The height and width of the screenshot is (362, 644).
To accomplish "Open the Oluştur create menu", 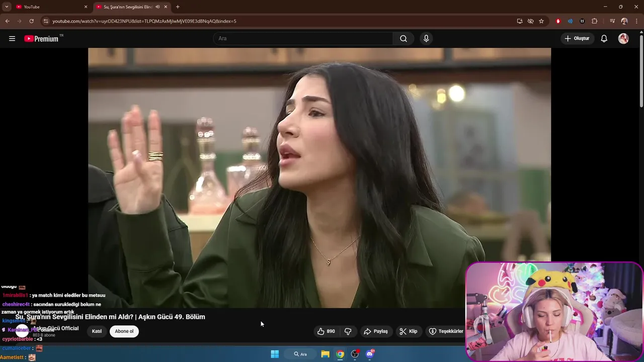I will (577, 39).
